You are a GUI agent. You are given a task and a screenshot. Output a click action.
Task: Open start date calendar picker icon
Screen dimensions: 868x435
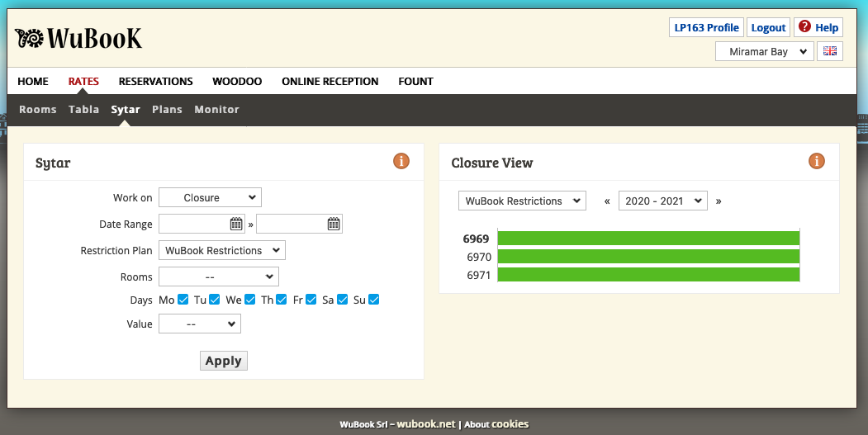tap(236, 224)
